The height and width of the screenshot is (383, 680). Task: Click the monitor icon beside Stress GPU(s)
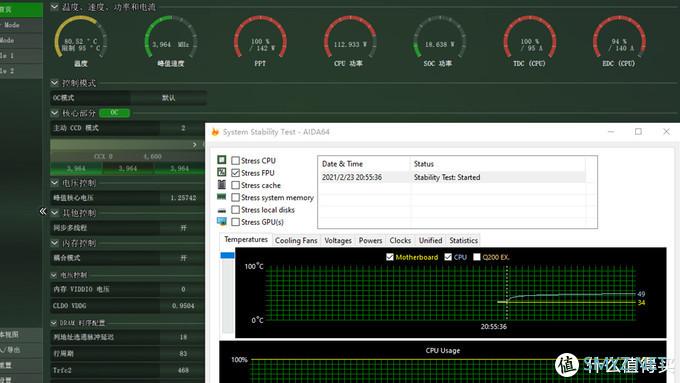click(222, 222)
